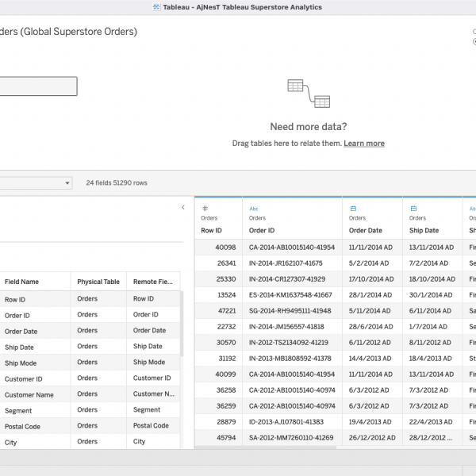Click the Field Name column header
476x476 pixels.
point(21,282)
